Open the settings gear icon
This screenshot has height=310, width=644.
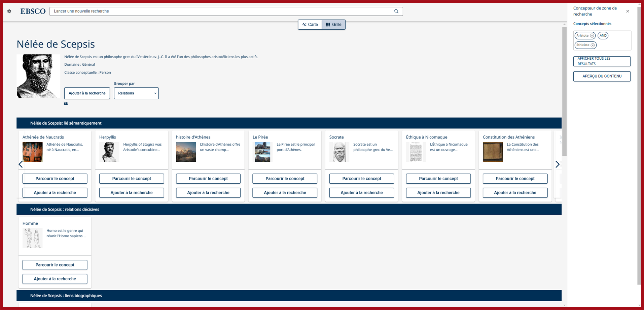tap(9, 11)
